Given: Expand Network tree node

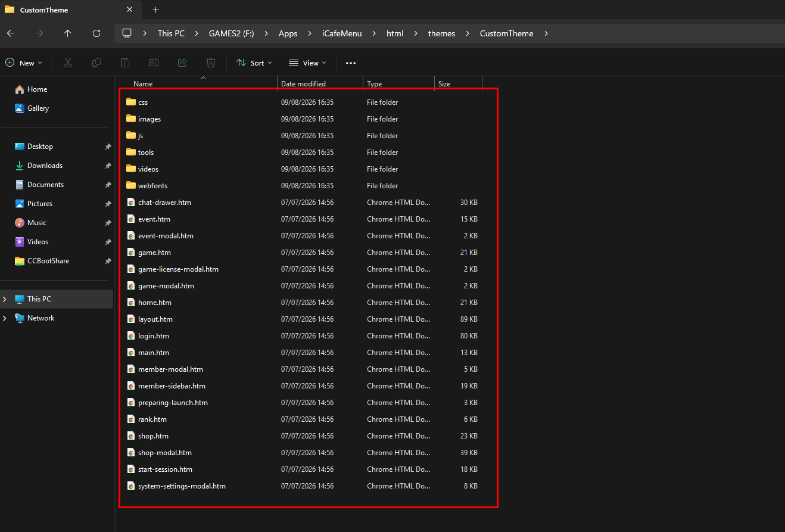Looking at the screenshot, I should tap(5, 318).
